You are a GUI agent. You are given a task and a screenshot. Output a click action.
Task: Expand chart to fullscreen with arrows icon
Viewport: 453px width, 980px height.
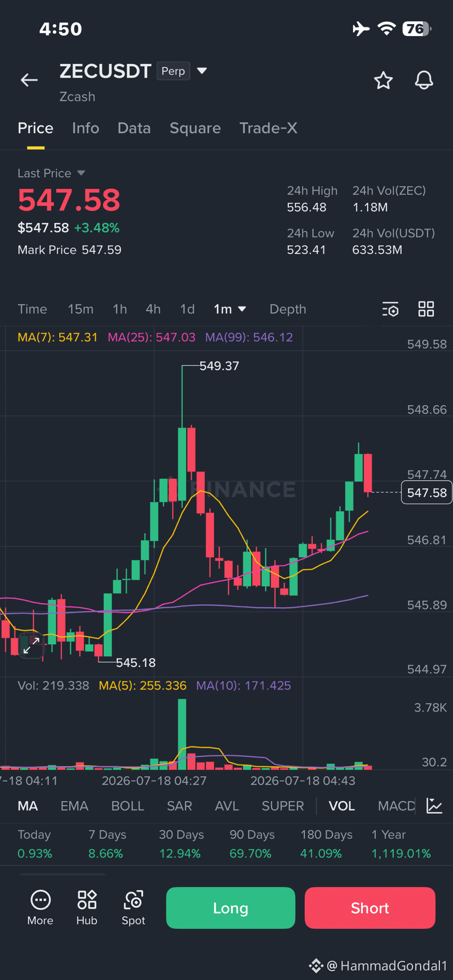pyautogui.click(x=31, y=645)
